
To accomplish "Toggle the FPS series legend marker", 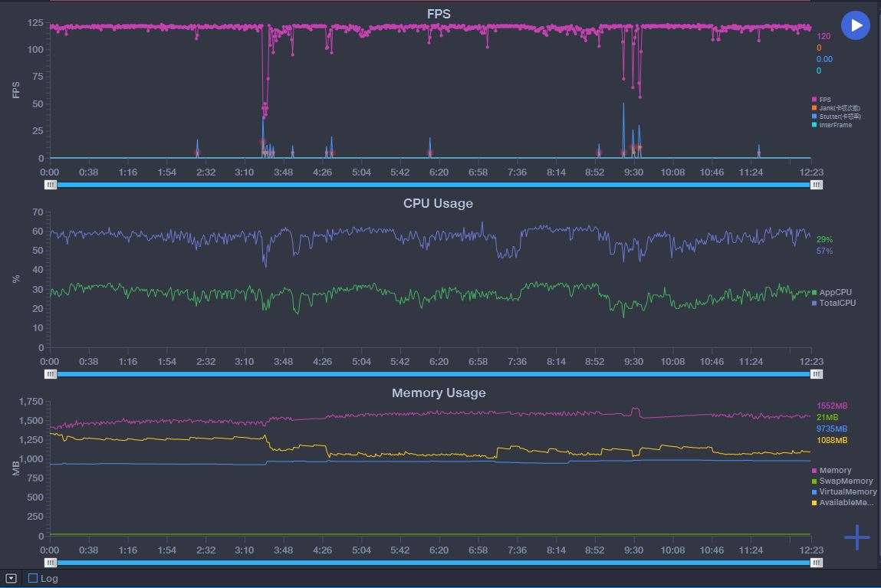I will (814, 100).
